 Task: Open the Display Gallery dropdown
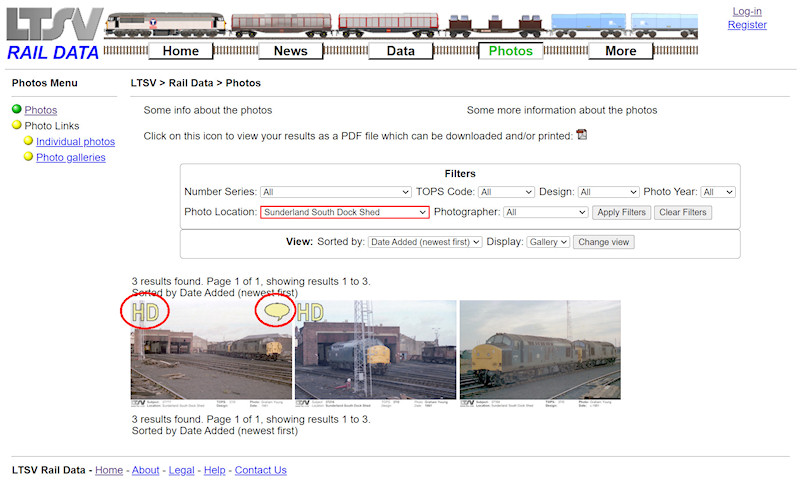pos(548,242)
